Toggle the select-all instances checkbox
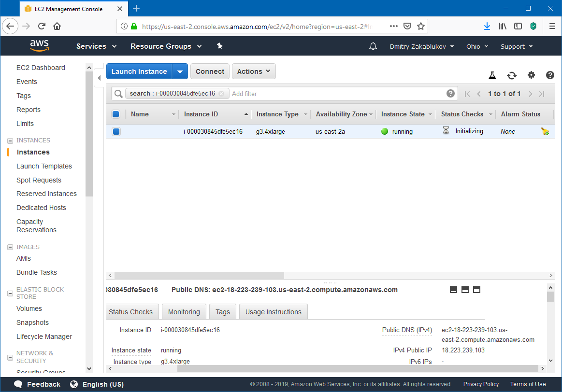562x392 pixels. coord(116,114)
